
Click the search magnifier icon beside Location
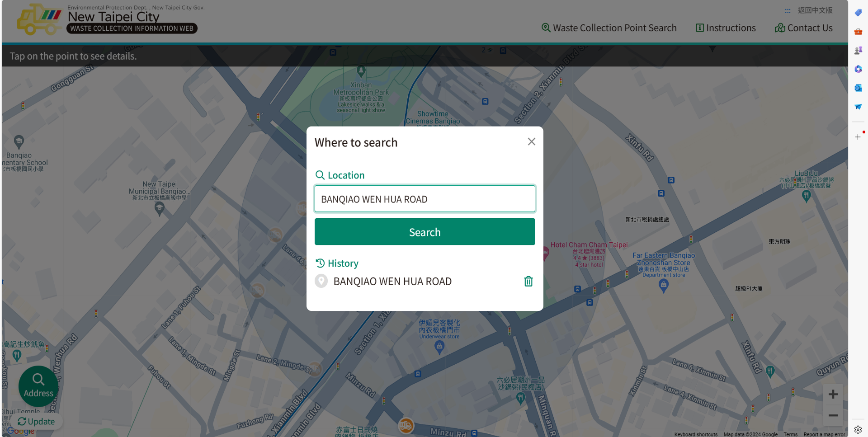click(320, 175)
